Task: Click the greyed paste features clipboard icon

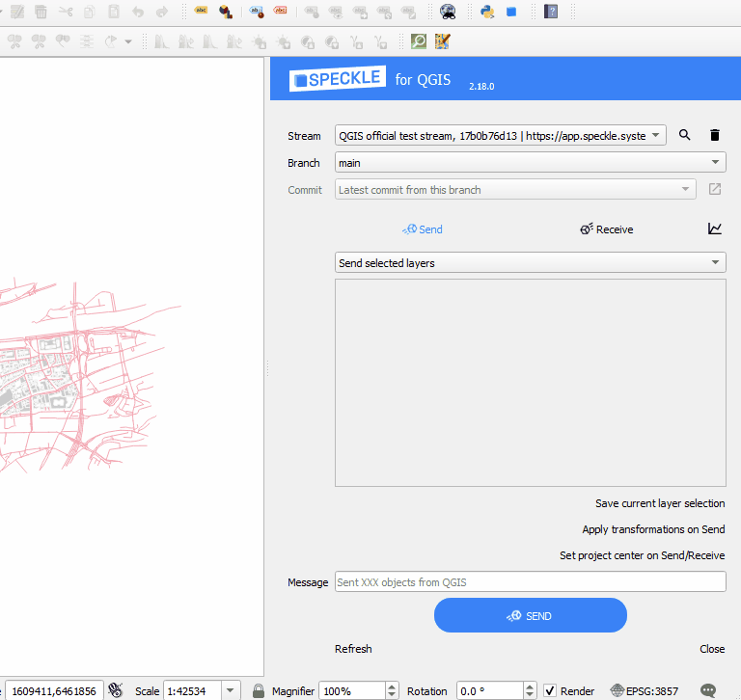Action: coord(114,12)
